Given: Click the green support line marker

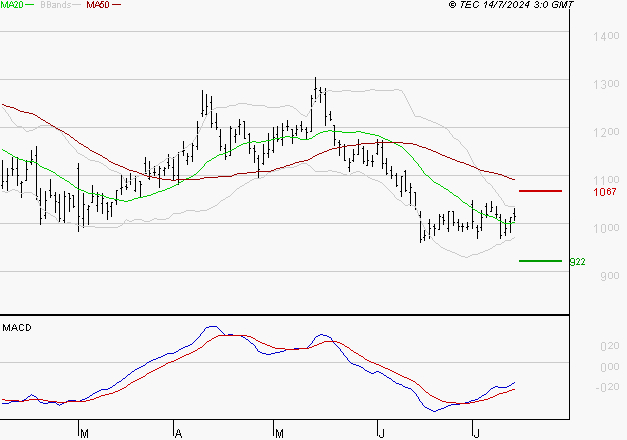Looking at the screenshot, I should 540,261.
